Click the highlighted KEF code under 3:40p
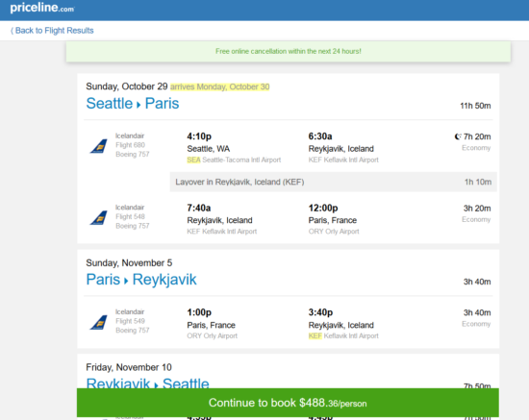The height and width of the screenshot is (420, 529). click(315, 335)
